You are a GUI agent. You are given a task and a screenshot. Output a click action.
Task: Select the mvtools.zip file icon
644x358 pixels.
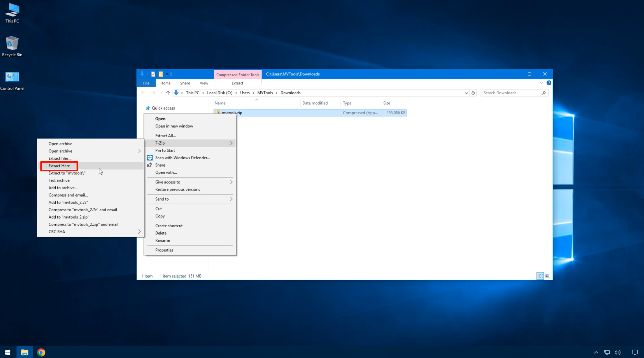218,112
